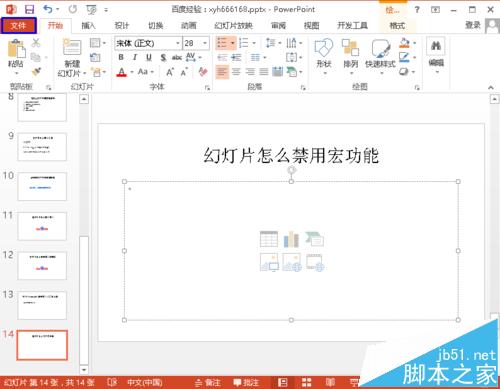Toggle the bullet list button
The image size is (500, 389).
pos(222,43)
